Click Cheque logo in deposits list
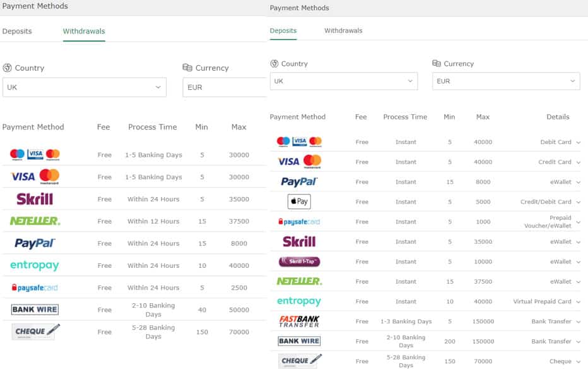Screen dimensions: 588x379 (300, 361)
